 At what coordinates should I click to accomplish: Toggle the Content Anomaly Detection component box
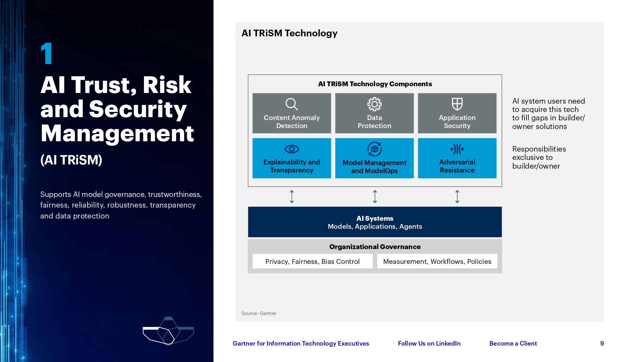(x=291, y=113)
